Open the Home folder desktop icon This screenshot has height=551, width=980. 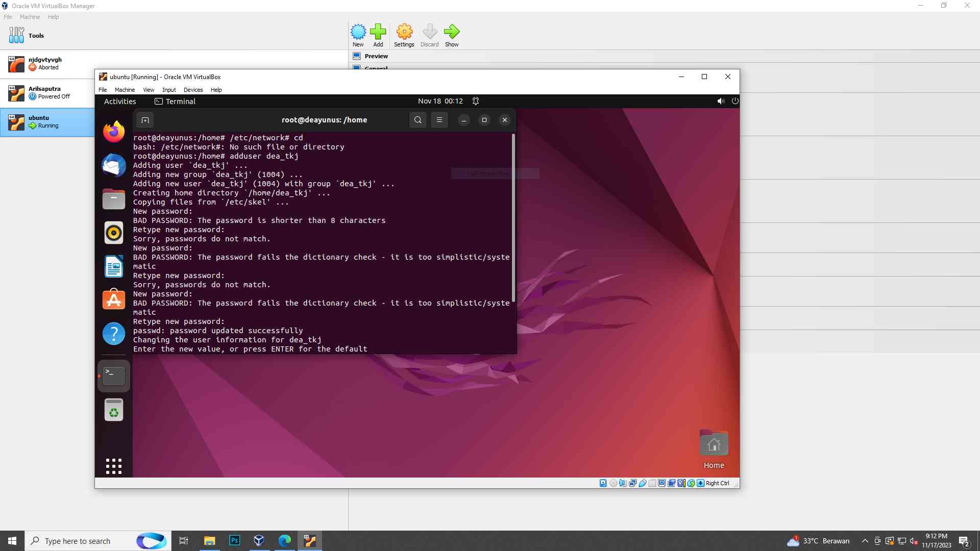[714, 449]
